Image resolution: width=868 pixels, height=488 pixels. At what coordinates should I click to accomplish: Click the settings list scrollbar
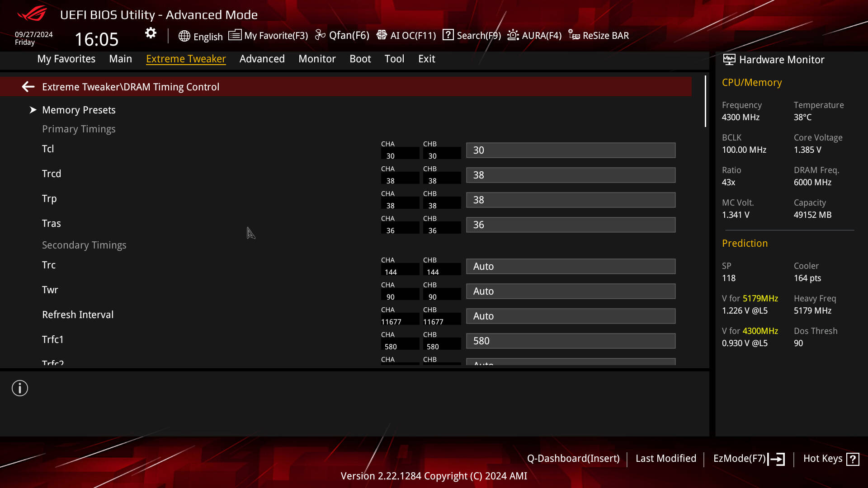[705, 102]
